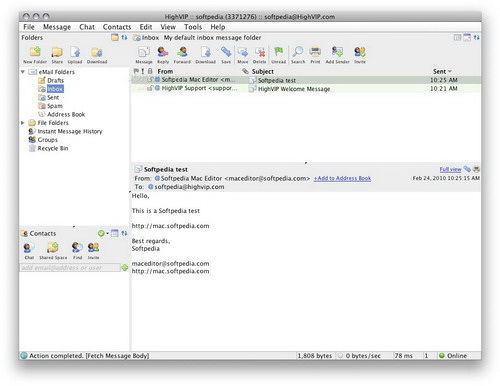Open Search with magnifier icon
This screenshot has height=386, width=500.
298,52
